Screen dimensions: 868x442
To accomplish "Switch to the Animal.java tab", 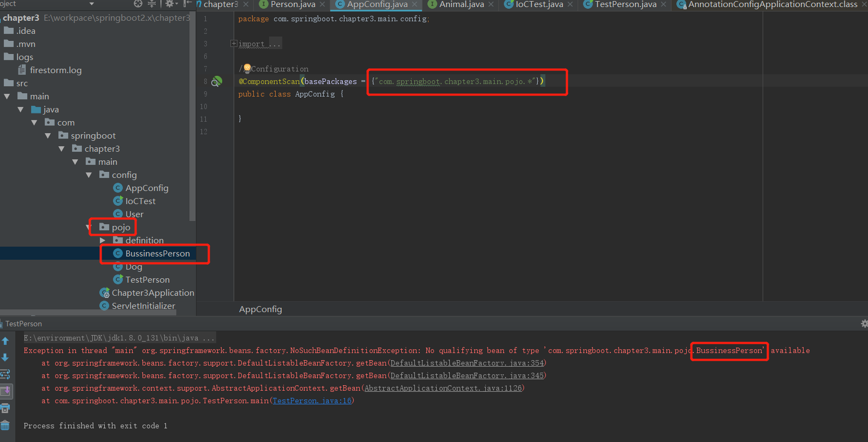I will point(461,4).
